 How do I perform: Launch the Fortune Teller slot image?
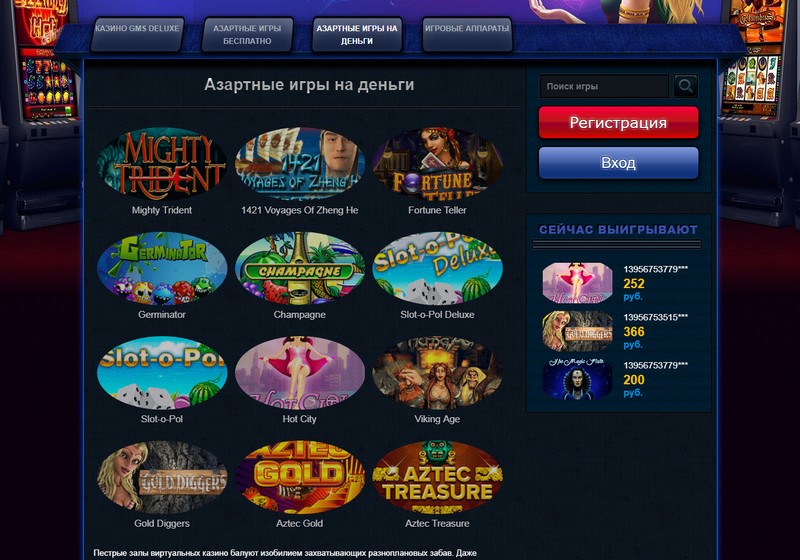437,164
